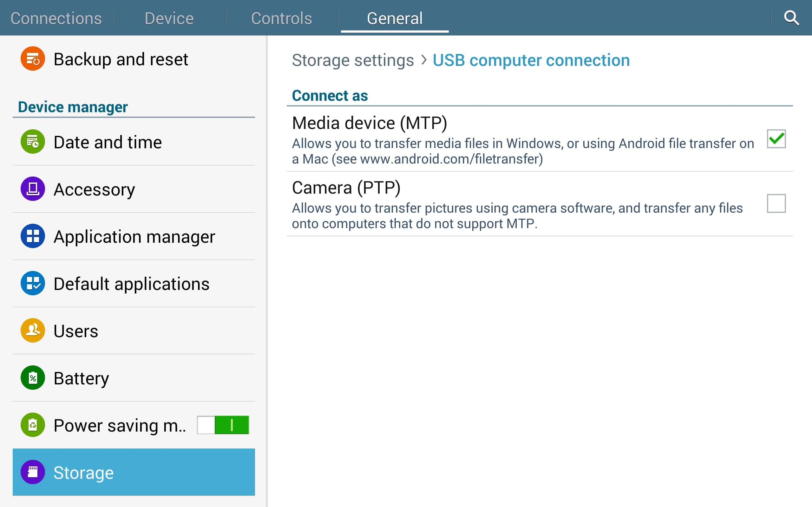Tap the orange Backup and reset icon
812x507 pixels.
pyautogui.click(x=33, y=59)
